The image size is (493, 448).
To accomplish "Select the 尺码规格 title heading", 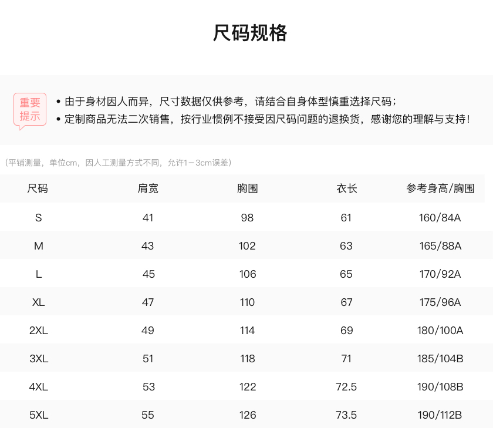I will (250, 33).
